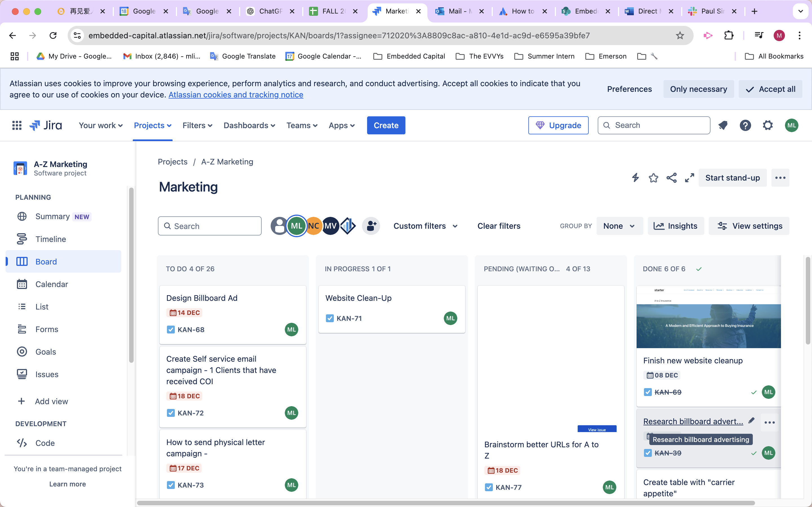812x507 pixels.
Task: Expand the Custom filters dropdown
Action: (x=425, y=226)
